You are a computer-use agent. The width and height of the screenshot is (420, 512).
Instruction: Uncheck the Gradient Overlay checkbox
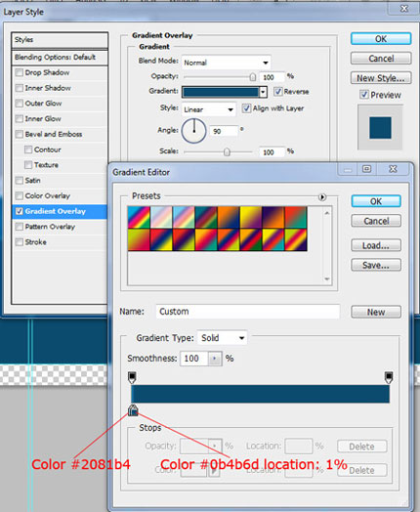pyautogui.click(x=20, y=211)
